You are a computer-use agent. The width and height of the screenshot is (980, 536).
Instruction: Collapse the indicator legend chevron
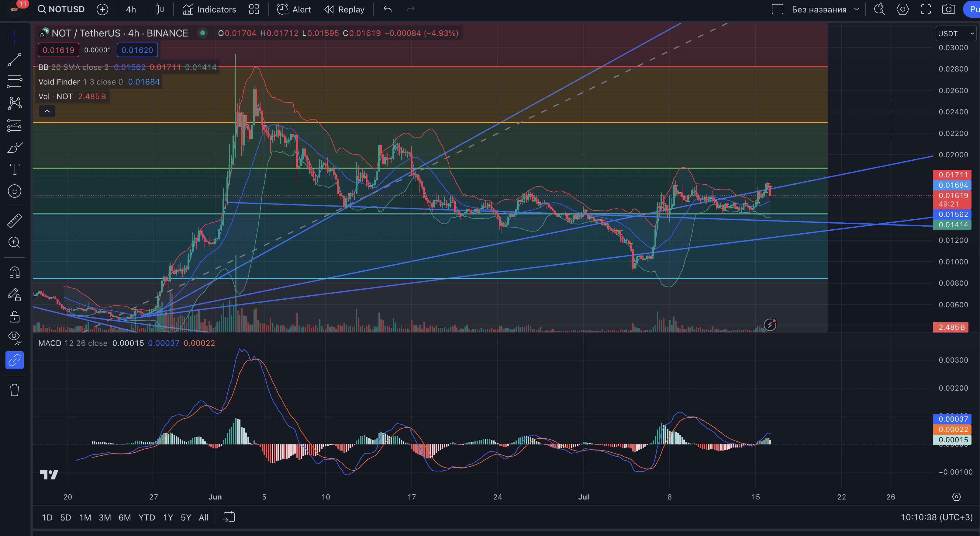point(47,111)
